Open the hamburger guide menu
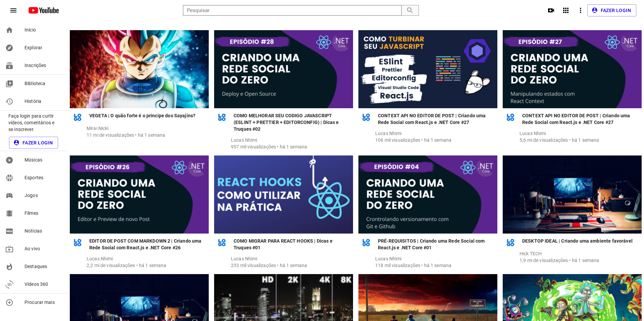Screen dimensions: 644x321 tap(13, 10)
